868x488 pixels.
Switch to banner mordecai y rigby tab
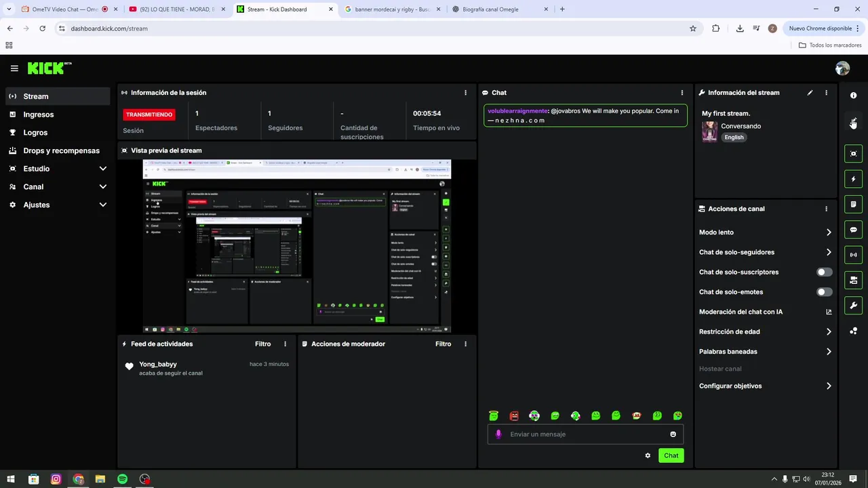(392, 9)
